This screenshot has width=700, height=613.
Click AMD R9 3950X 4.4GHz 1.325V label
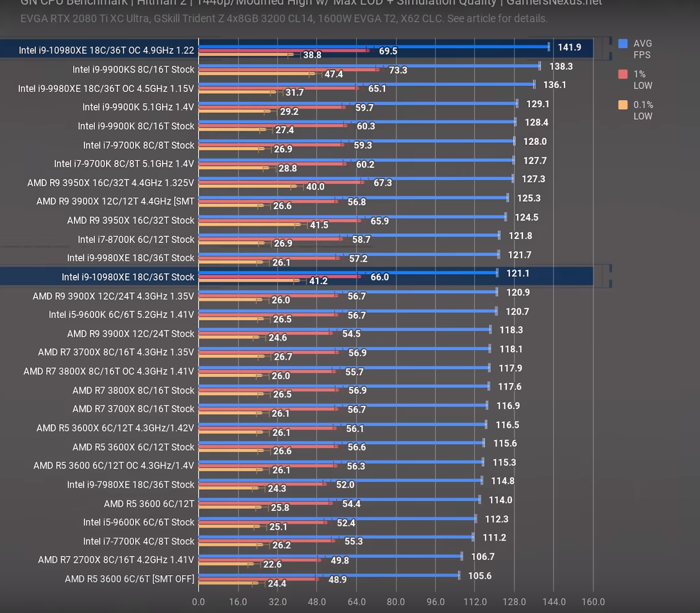tap(111, 183)
